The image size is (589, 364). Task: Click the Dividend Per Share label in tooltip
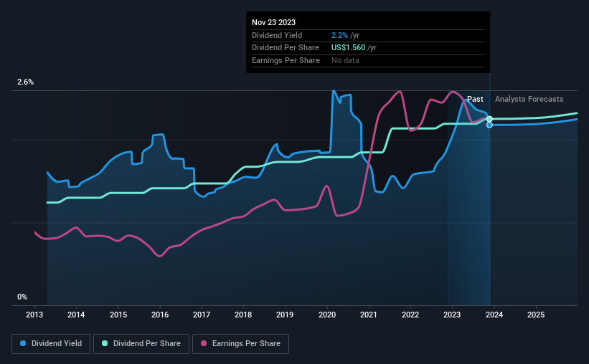[x=286, y=48]
